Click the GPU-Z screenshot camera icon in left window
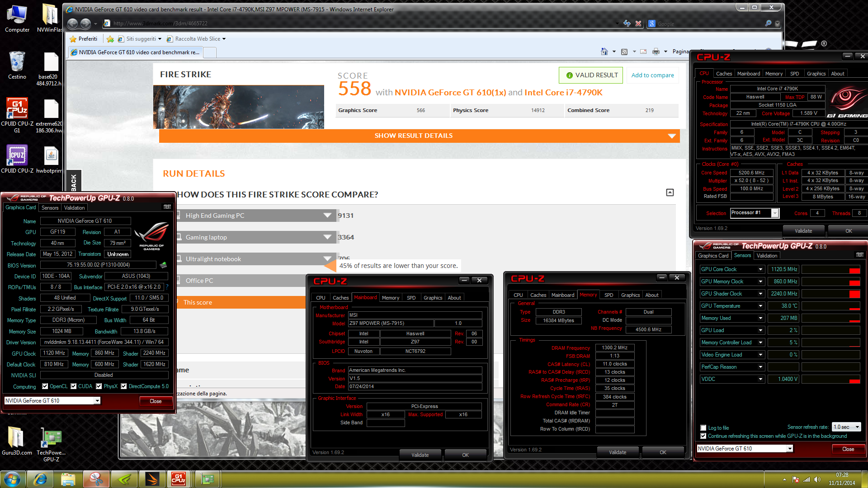 click(x=167, y=207)
